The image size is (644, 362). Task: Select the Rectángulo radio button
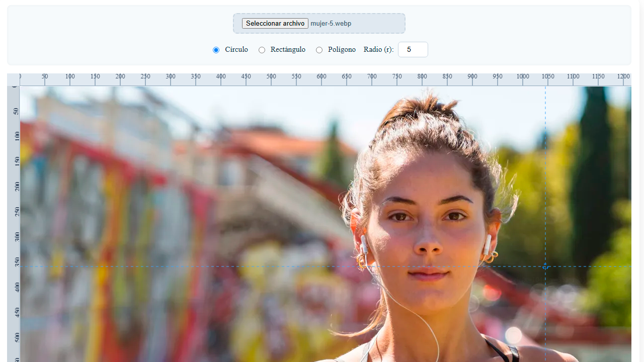(x=262, y=50)
